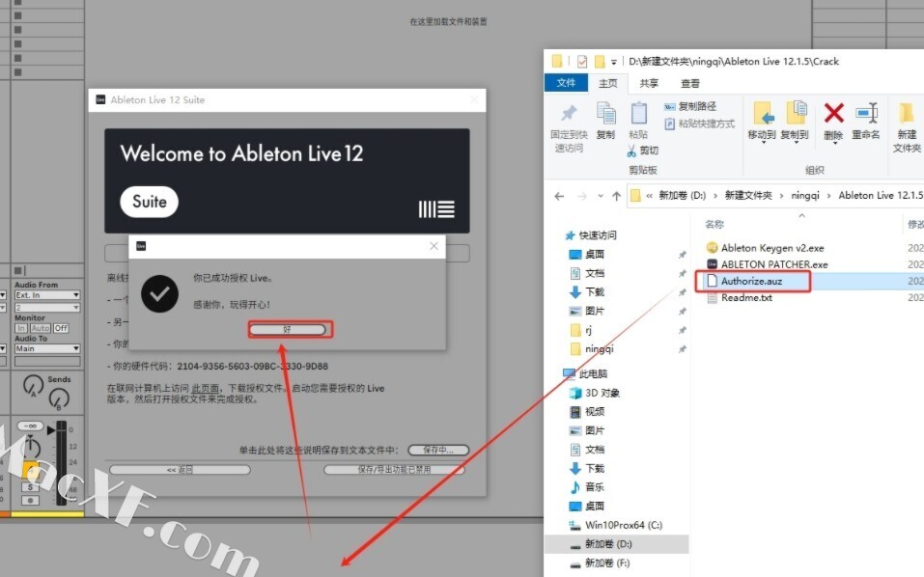Click the -∞ peak level display

point(31,426)
